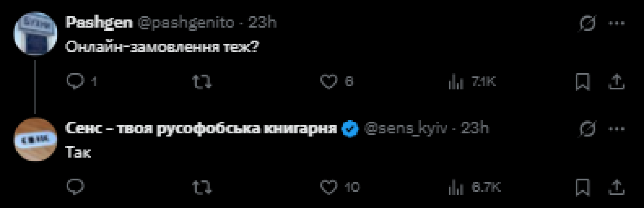Reply to the 'Так' tweet
644x208 pixels.
pyautogui.click(x=75, y=187)
